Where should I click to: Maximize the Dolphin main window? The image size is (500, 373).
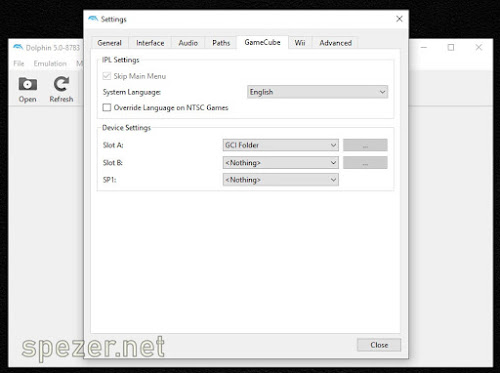(451, 47)
